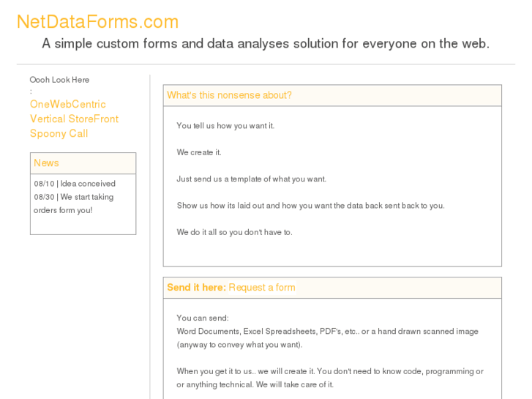Viewport: 532px width, 399px height.
Task: Click the line "You tell us how you want it."
Action: pyautogui.click(x=225, y=125)
